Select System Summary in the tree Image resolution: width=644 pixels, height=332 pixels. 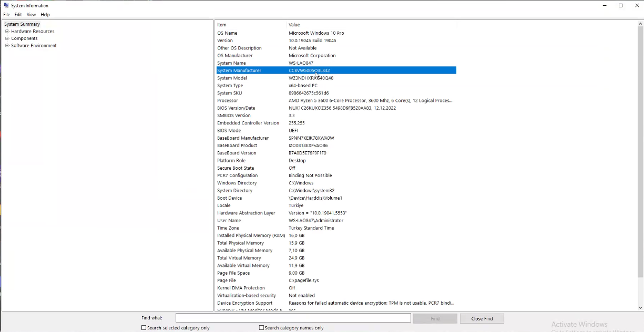[x=22, y=24]
